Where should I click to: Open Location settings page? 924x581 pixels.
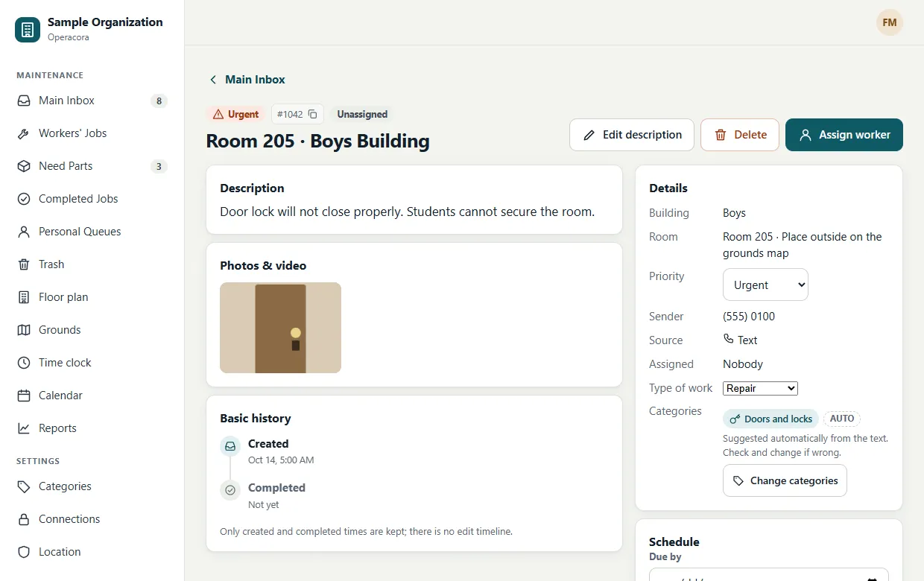(92, 552)
